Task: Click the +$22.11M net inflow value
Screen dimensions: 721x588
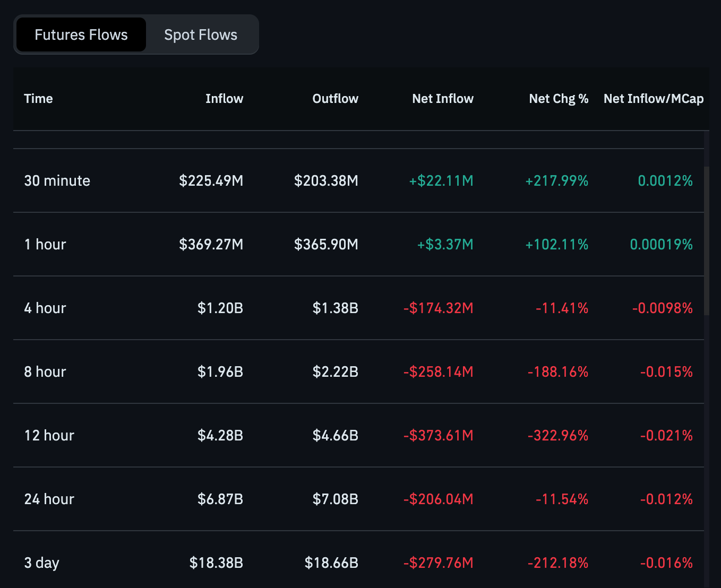Action: pyautogui.click(x=441, y=180)
